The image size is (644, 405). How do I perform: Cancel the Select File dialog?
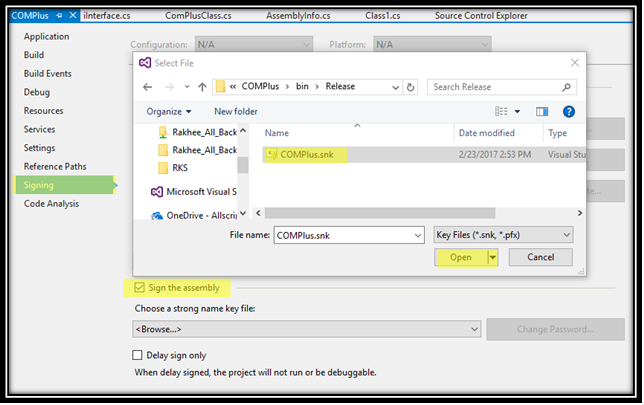540,257
